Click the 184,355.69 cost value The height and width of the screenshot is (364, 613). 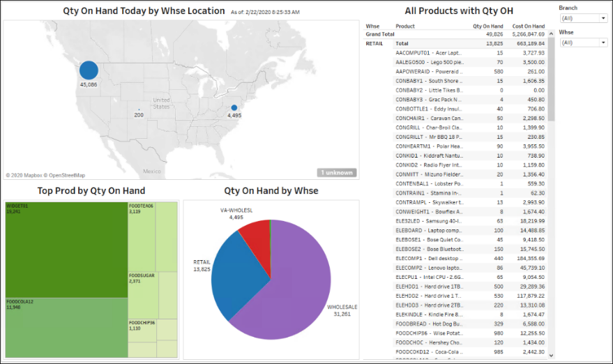point(531,259)
